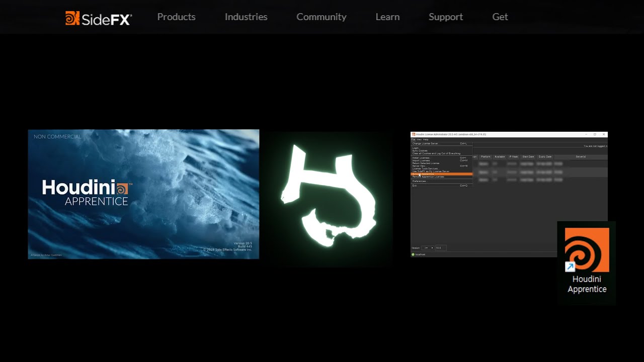Image resolution: width=644 pixels, height=362 pixels.
Task: Click the Available column header
Action: click(x=500, y=157)
